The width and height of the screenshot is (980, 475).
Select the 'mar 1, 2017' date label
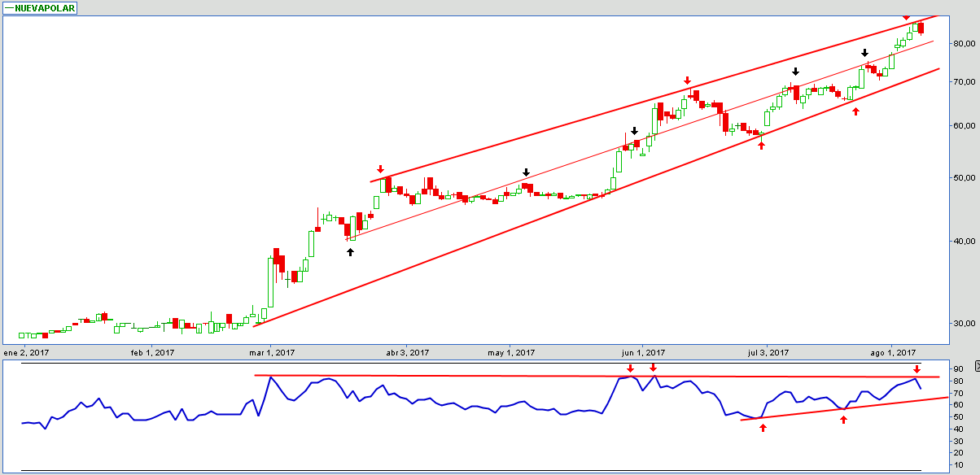272,352
